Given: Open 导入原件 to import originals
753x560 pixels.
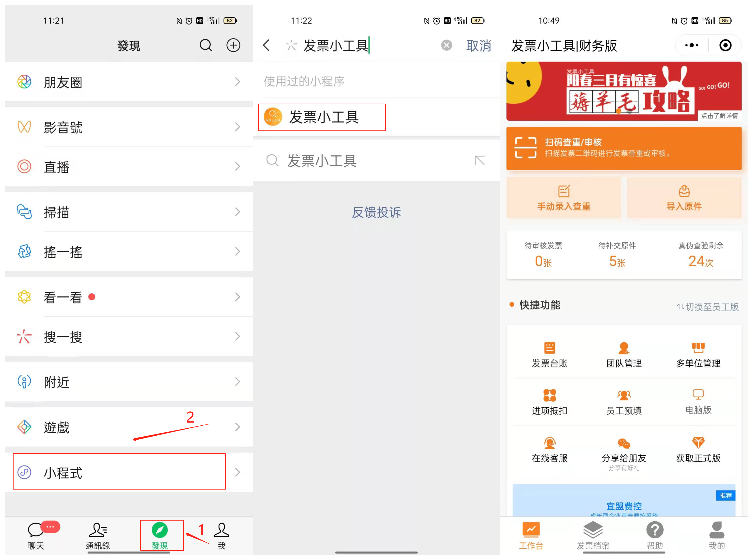Looking at the screenshot, I should point(684,198).
